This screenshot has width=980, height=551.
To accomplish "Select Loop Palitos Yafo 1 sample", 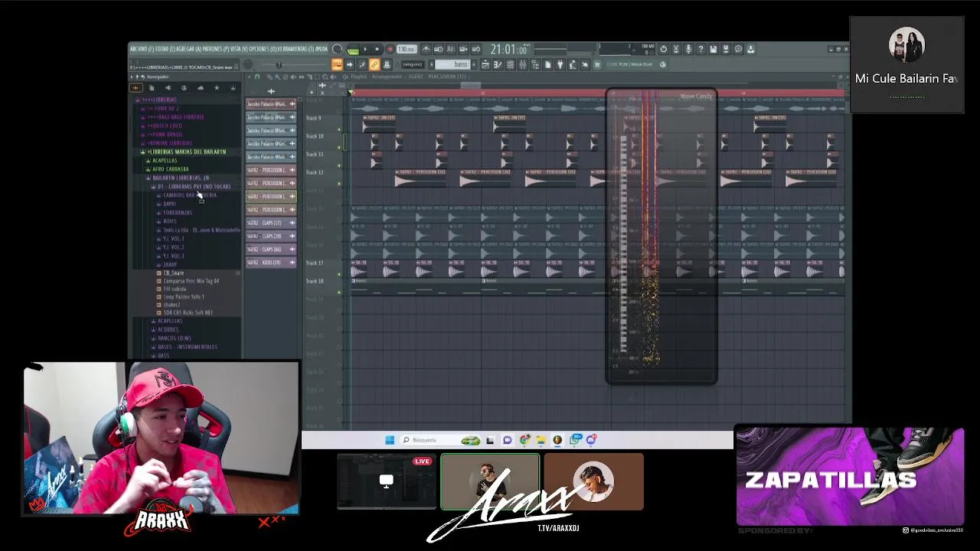I will pyautogui.click(x=184, y=297).
